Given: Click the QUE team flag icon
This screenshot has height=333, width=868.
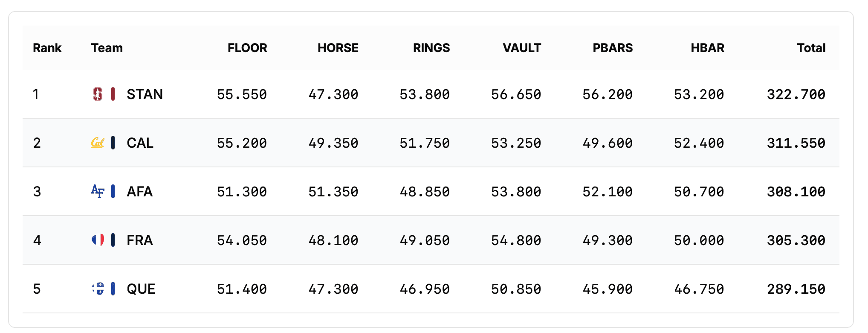Looking at the screenshot, I should [98, 289].
